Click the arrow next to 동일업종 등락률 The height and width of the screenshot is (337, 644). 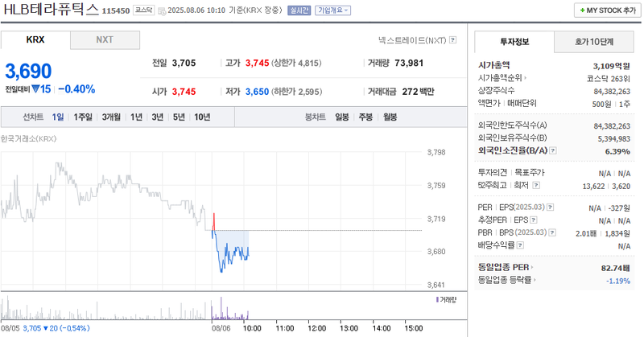pyautogui.click(x=535, y=280)
